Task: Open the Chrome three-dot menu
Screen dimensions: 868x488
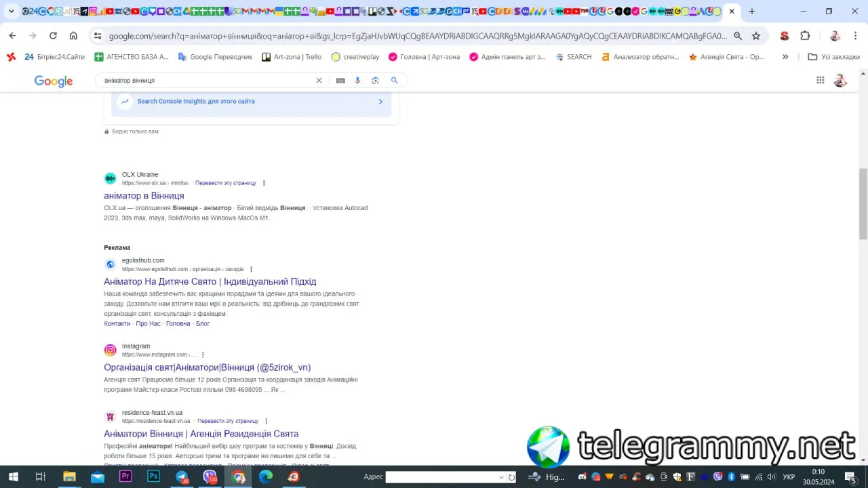Action: coord(856,36)
